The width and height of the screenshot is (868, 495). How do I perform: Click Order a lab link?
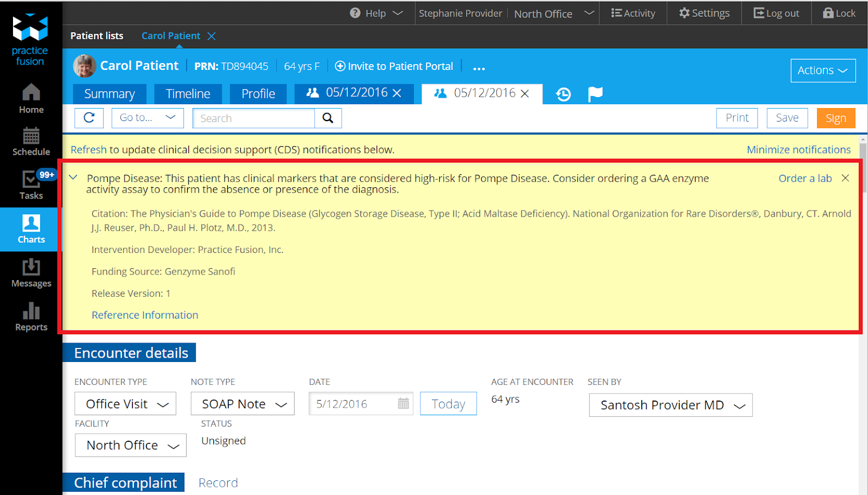(805, 179)
